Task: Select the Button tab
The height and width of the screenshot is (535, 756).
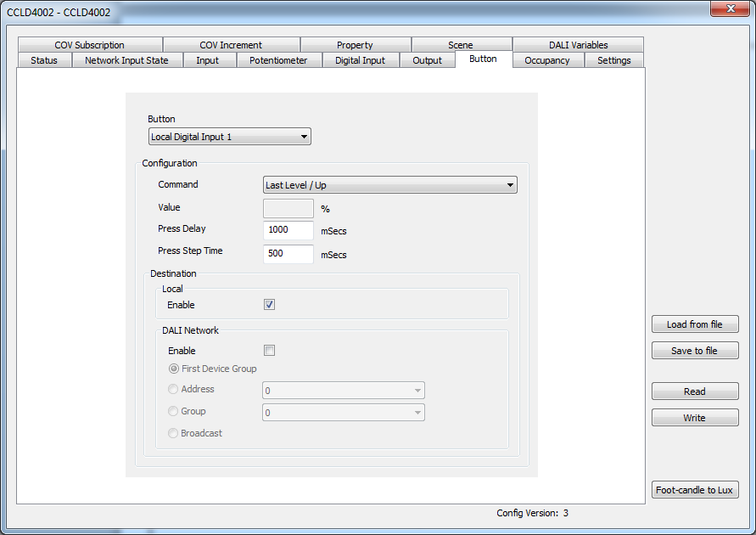Action: pyautogui.click(x=483, y=59)
